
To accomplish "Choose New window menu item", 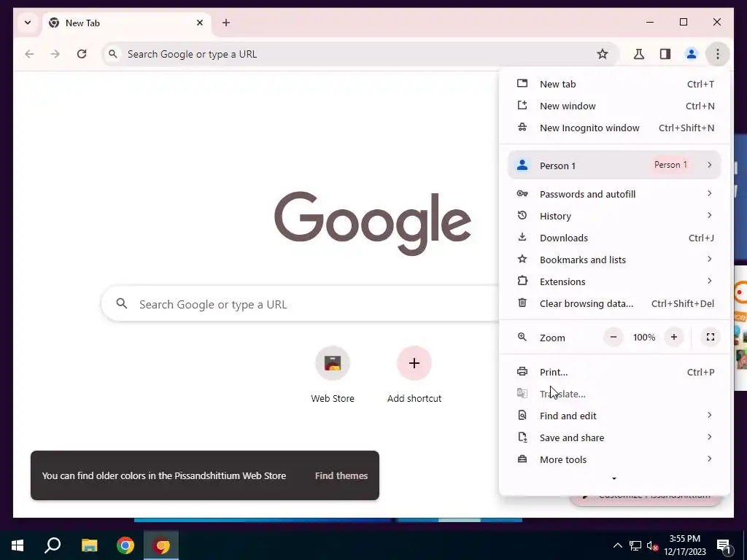I will [x=614, y=106].
